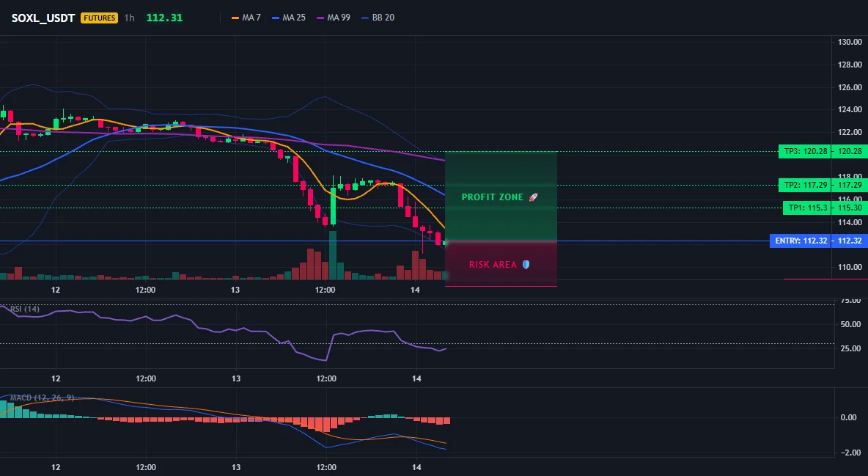Click the 128.00 price axis label

850,65
